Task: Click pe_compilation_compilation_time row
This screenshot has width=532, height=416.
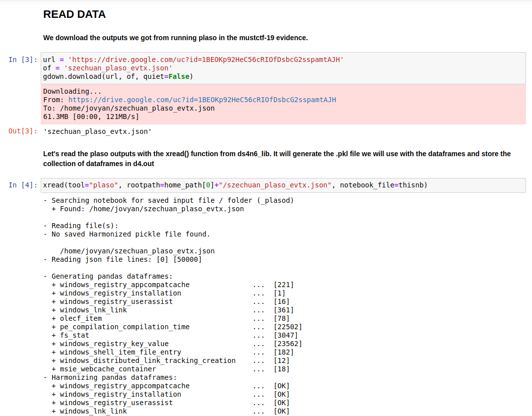Action: pos(177,327)
